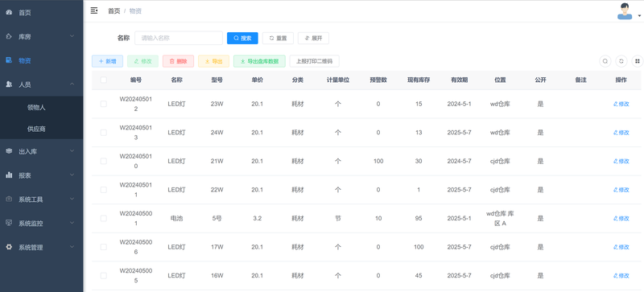
Task: Click 修改 link in 电池 row
Action: (621, 219)
